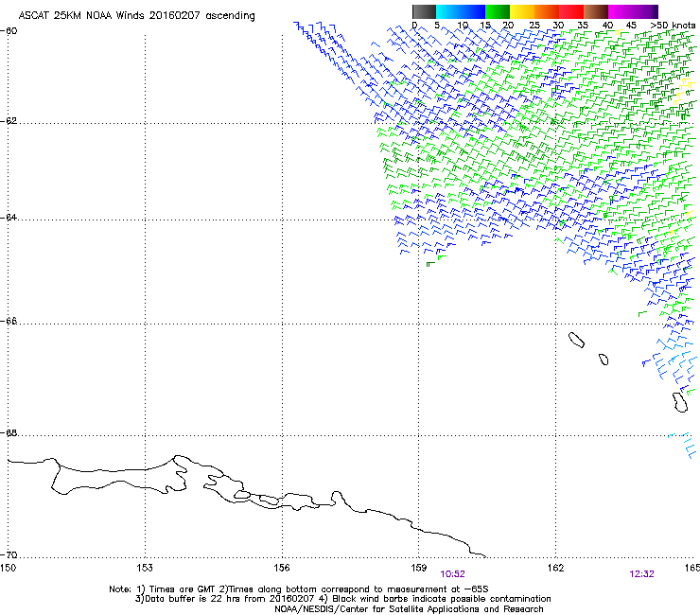Click the gray 0-5 knots color swatch
Screen dimensions: 700x615
[x=424, y=11]
